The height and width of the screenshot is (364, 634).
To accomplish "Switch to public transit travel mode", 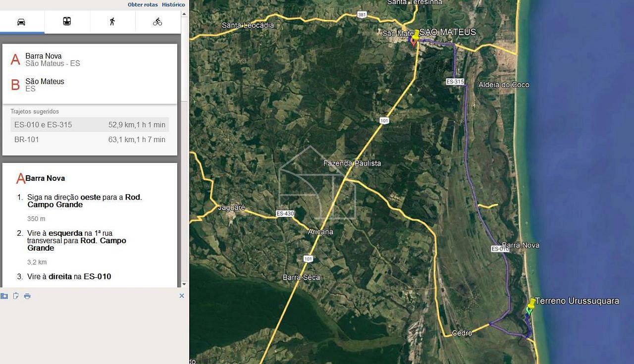I will point(67,21).
